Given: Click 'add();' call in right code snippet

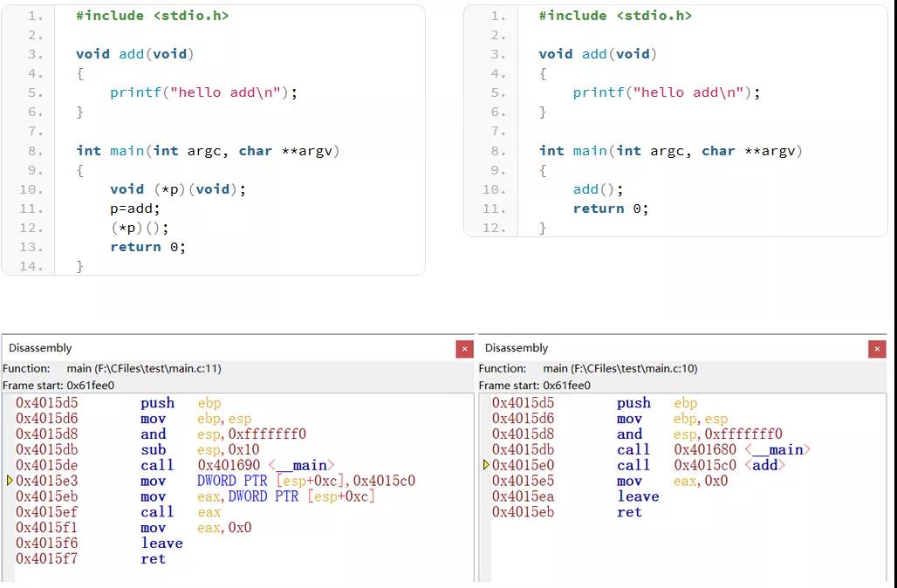Looking at the screenshot, I should coord(598,189).
